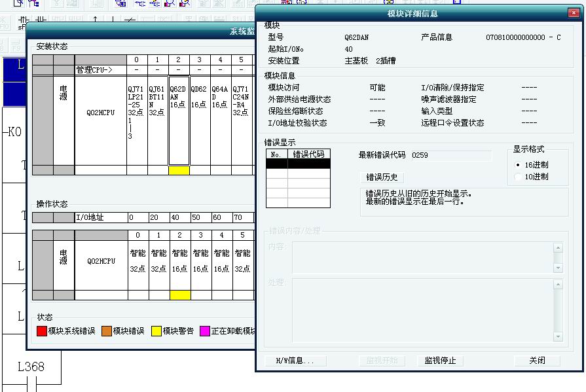Pick the Q64AD module in slot 4
586x392 pixels.
click(220, 120)
